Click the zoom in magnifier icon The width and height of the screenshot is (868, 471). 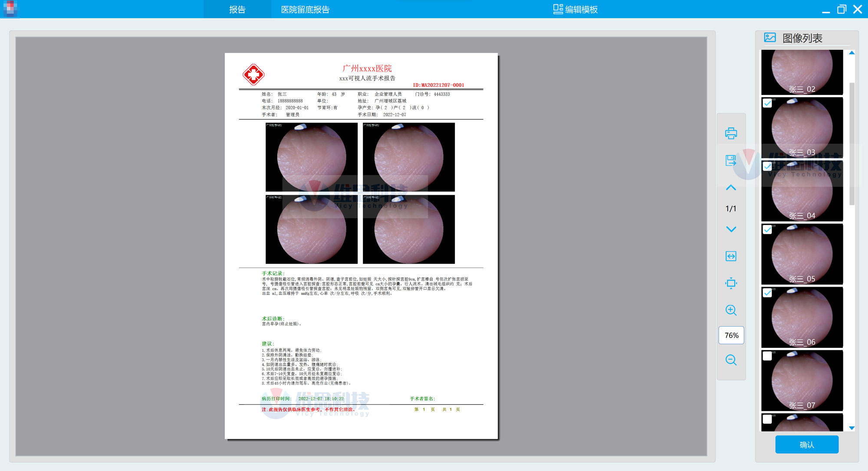[x=731, y=310]
